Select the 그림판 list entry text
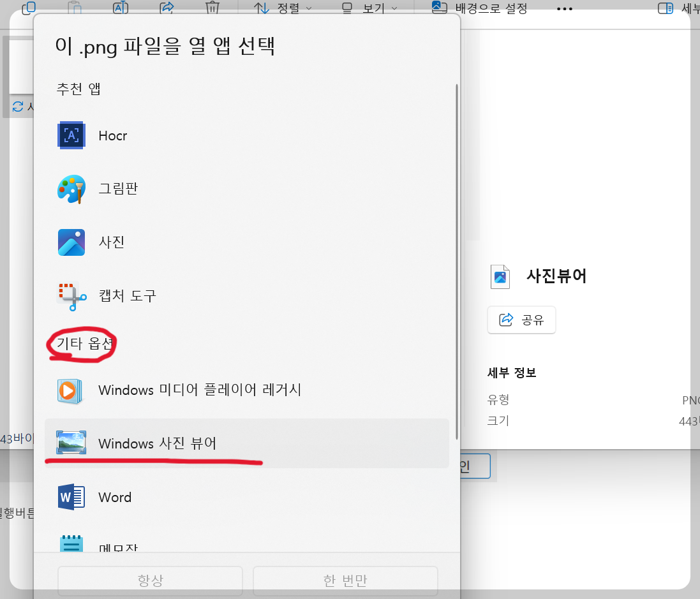 (118, 189)
